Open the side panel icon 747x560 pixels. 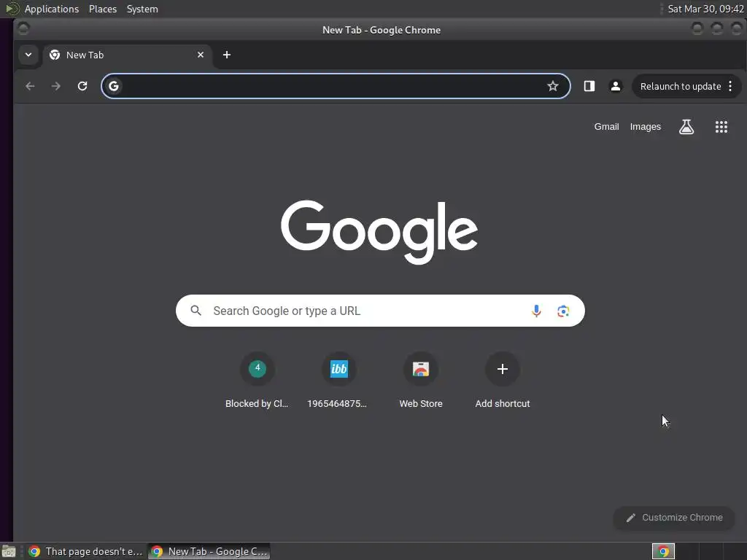pyautogui.click(x=589, y=86)
